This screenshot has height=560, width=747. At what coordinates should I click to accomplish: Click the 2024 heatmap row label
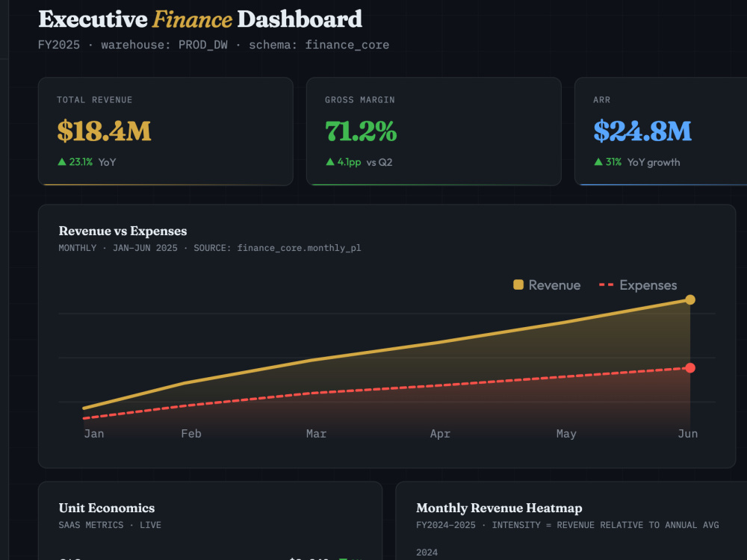[x=427, y=553]
